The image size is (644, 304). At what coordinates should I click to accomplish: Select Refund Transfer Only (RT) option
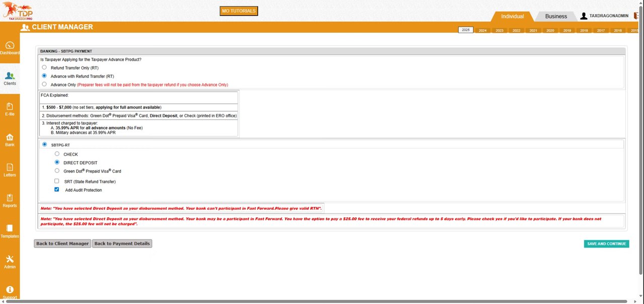pos(44,67)
